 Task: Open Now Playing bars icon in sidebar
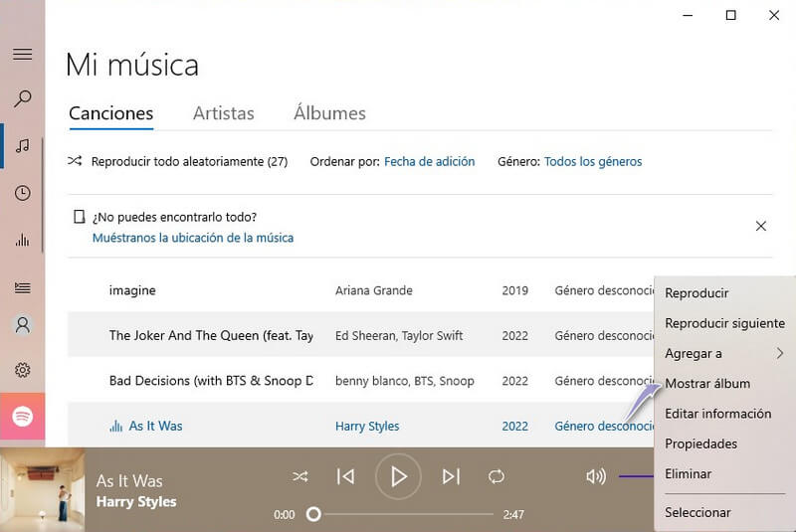tap(22, 240)
